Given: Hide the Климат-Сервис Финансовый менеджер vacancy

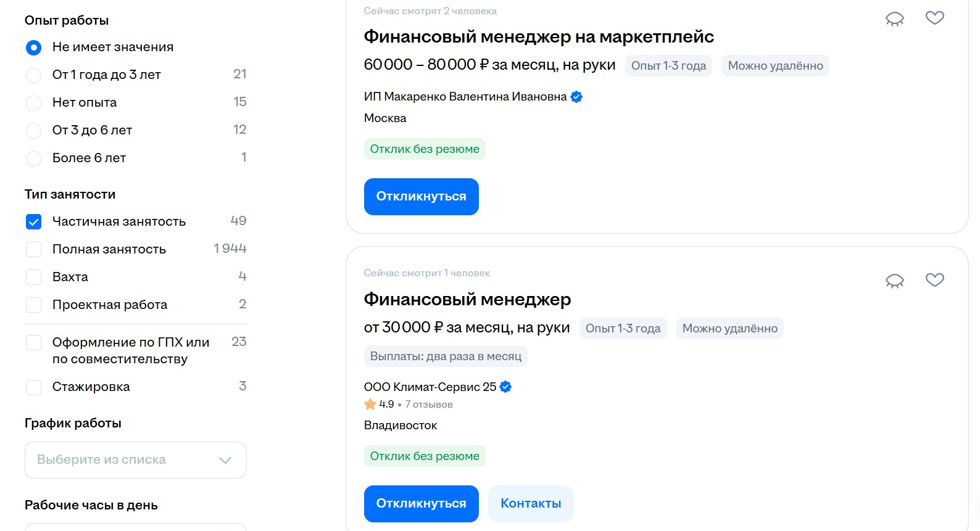Looking at the screenshot, I should pos(894,281).
